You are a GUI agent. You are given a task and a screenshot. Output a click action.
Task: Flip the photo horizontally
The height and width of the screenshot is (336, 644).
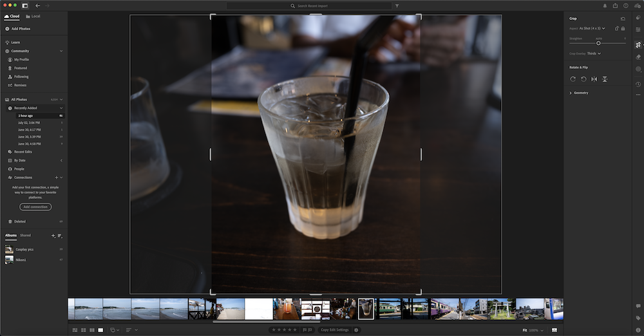pos(594,79)
